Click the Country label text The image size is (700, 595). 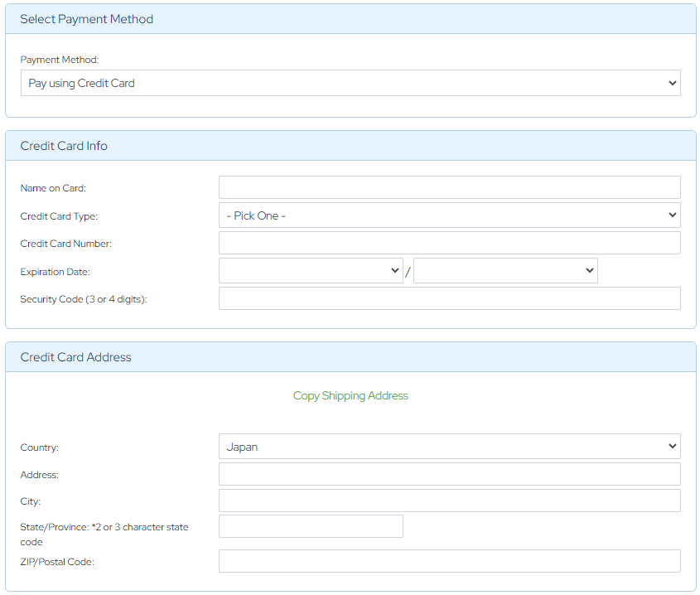pyautogui.click(x=39, y=447)
